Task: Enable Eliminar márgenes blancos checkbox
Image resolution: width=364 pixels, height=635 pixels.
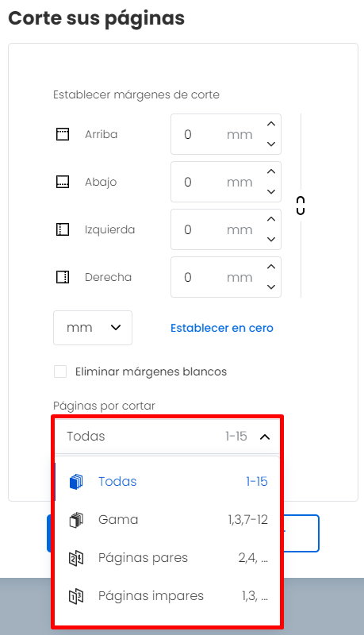Action: pyautogui.click(x=60, y=371)
